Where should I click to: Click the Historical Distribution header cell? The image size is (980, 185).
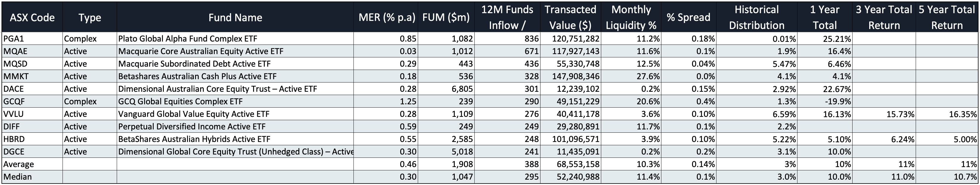tap(756, 18)
